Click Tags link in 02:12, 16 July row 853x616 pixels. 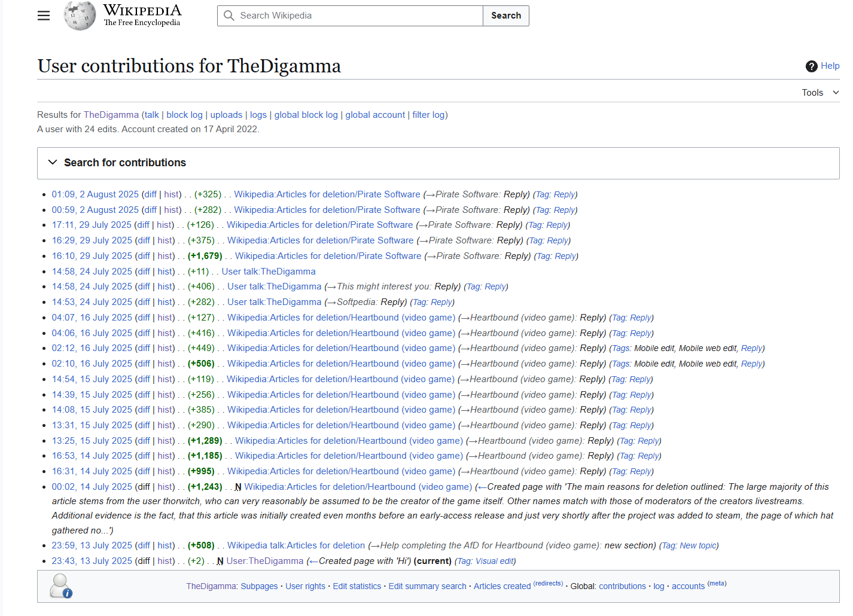620,348
